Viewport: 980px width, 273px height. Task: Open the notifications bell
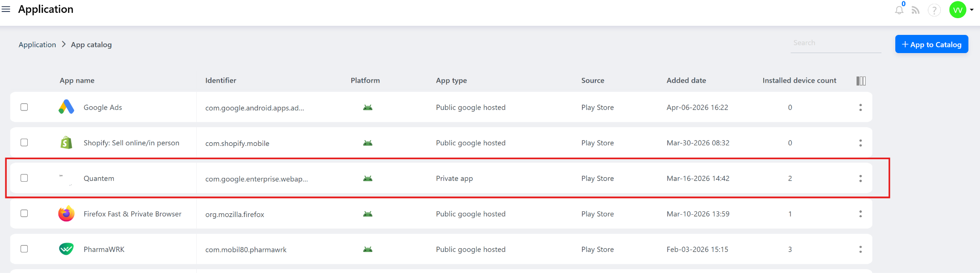click(x=899, y=10)
